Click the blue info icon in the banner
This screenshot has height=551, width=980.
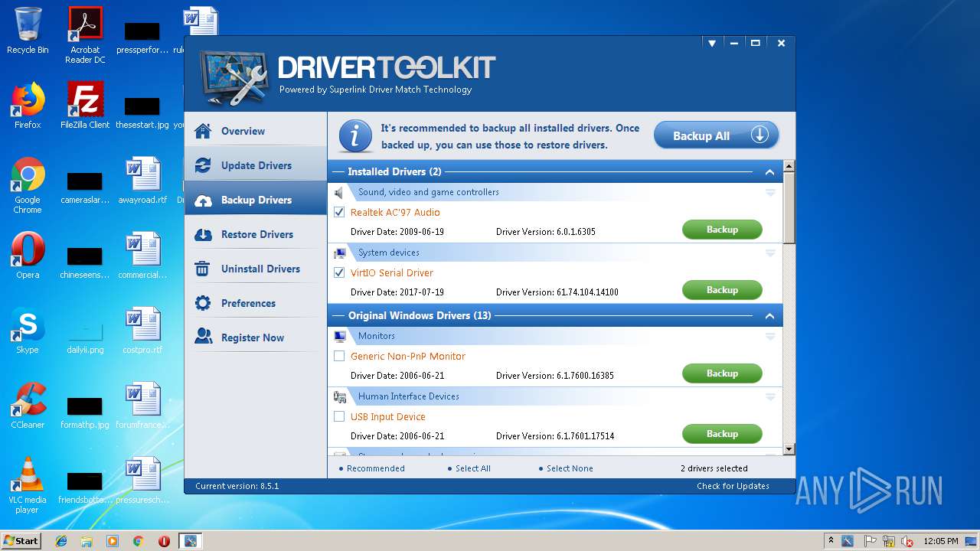[354, 136]
